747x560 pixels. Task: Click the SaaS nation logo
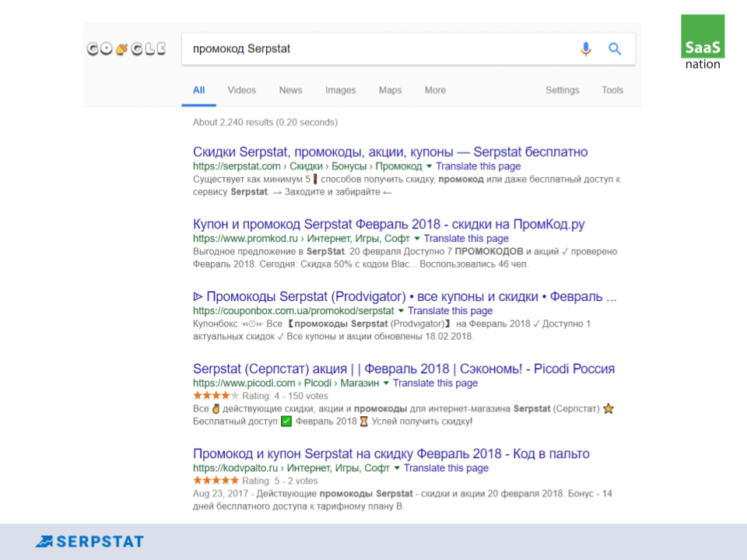tap(703, 42)
